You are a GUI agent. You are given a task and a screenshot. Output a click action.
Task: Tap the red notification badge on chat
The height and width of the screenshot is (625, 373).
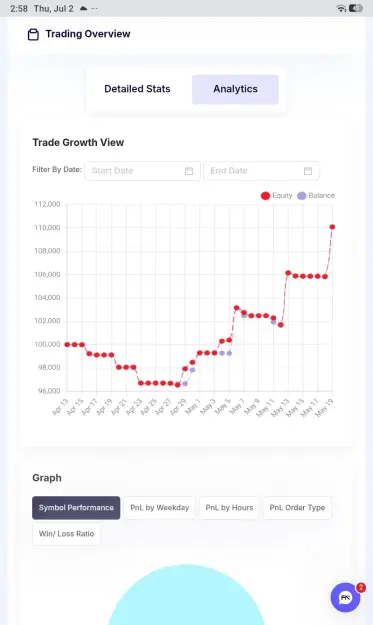361,587
